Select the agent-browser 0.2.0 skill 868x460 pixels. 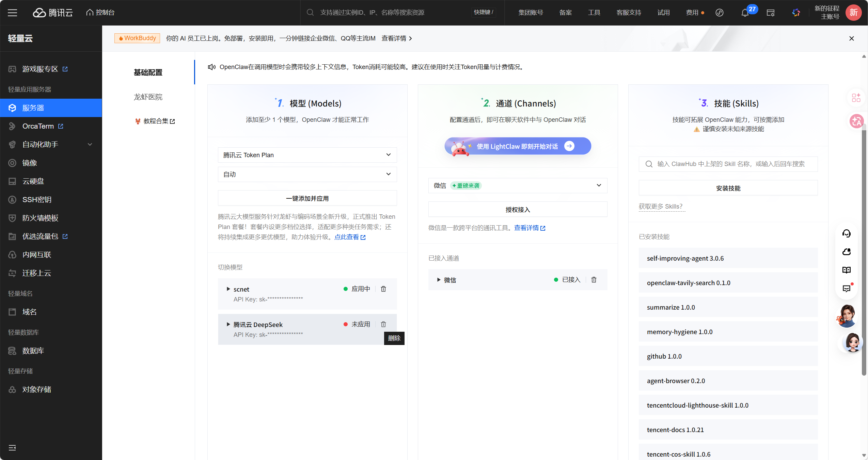click(728, 381)
